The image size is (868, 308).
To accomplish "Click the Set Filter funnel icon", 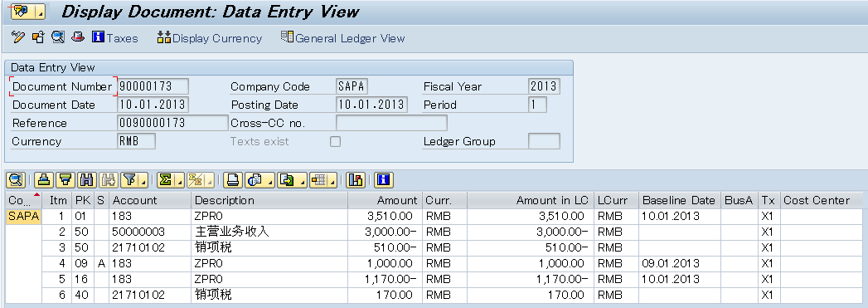I will [129, 179].
